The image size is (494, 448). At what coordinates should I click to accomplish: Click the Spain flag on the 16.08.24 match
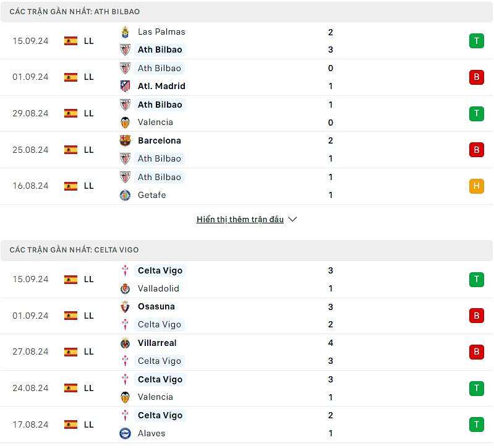[x=70, y=186]
